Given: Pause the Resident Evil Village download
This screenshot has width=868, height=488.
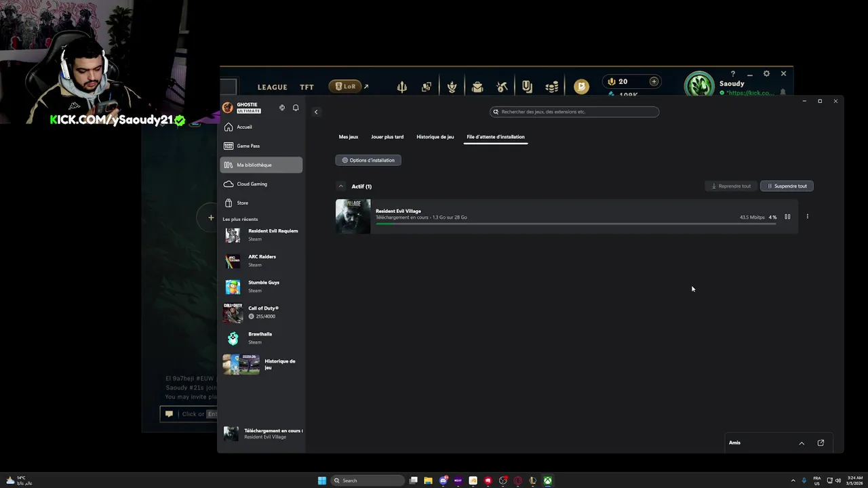Looking at the screenshot, I should 787,217.
